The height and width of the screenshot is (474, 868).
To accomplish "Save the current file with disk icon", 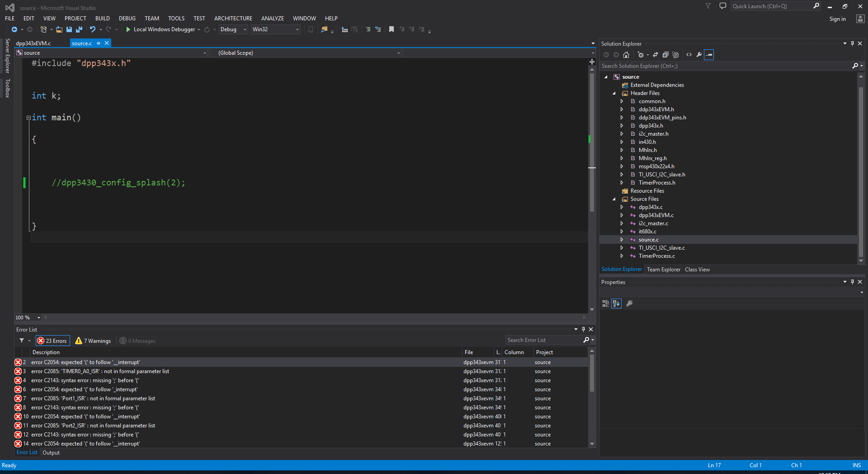I will [69, 29].
